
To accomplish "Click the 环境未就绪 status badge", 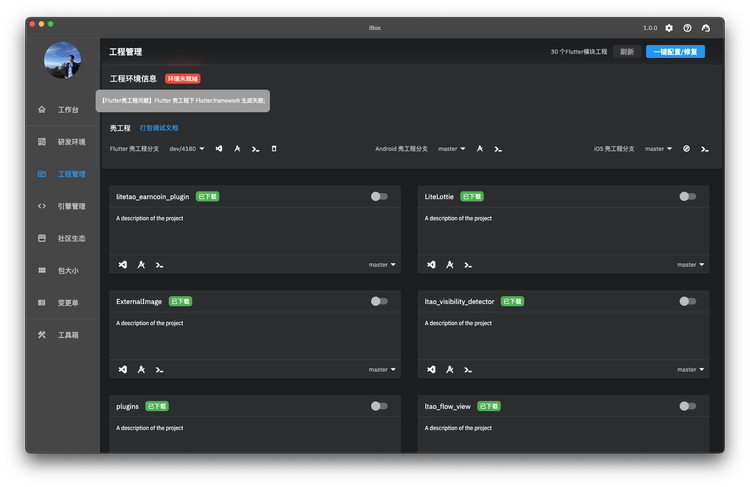I will (x=183, y=78).
